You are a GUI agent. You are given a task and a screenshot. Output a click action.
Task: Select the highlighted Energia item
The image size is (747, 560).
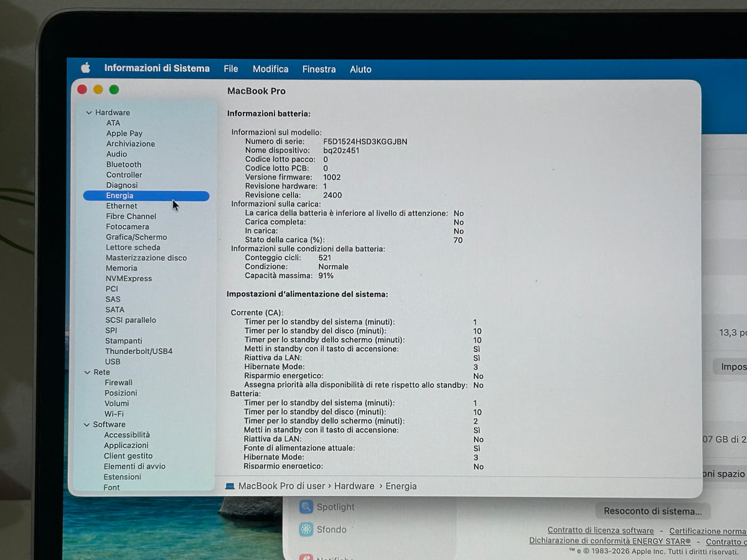(x=146, y=196)
